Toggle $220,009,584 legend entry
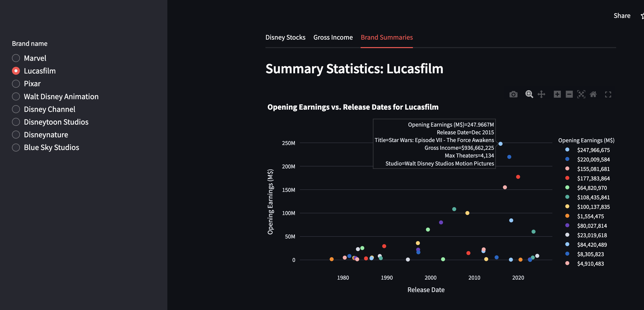This screenshot has width=644, height=310. [x=593, y=159]
